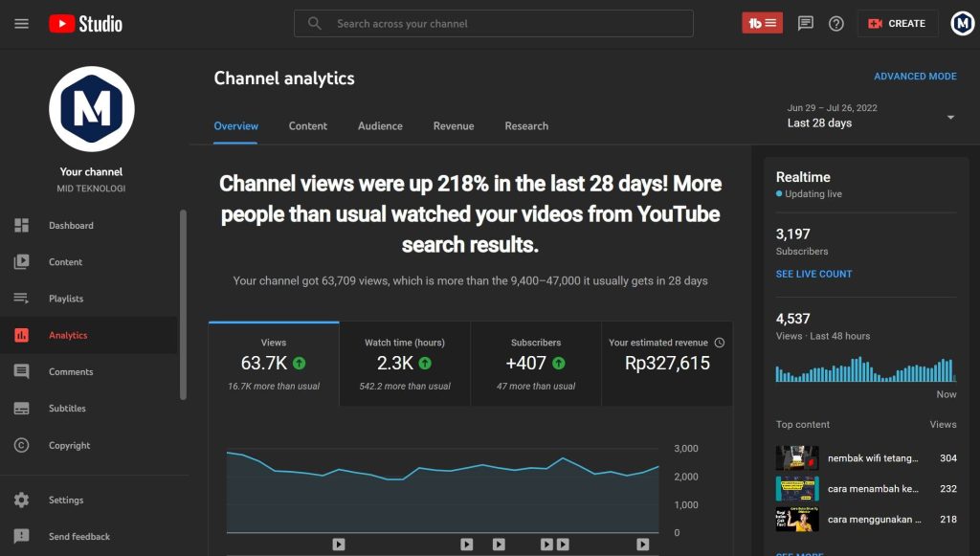
Task: Click the help question mark icon
Action: pyautogui.click(x=836, y=24)
